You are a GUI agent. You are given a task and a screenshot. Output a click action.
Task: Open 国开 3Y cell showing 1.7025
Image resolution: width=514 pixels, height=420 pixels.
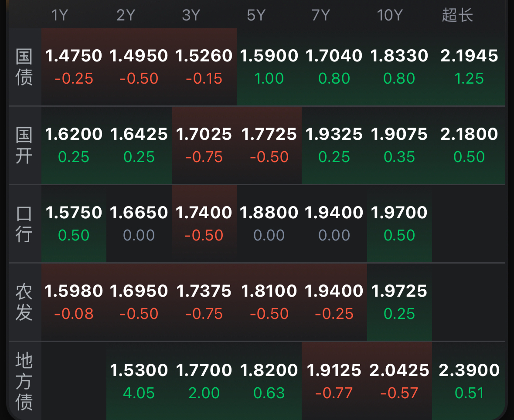pos(204,145)
